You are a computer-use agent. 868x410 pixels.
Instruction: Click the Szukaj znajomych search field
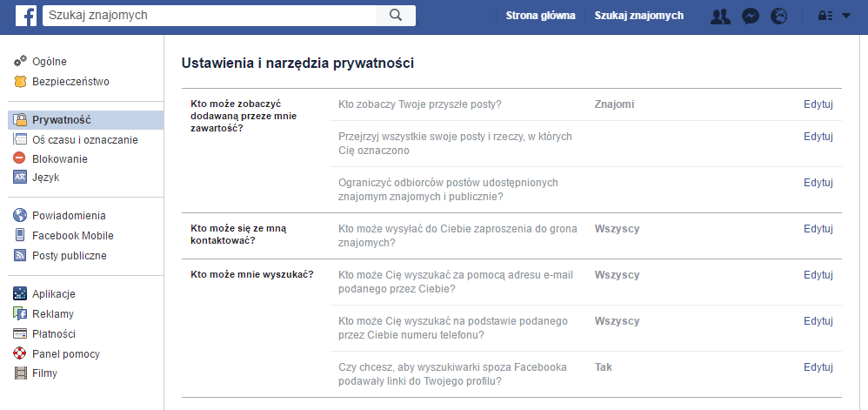click(x=209, y=15)
